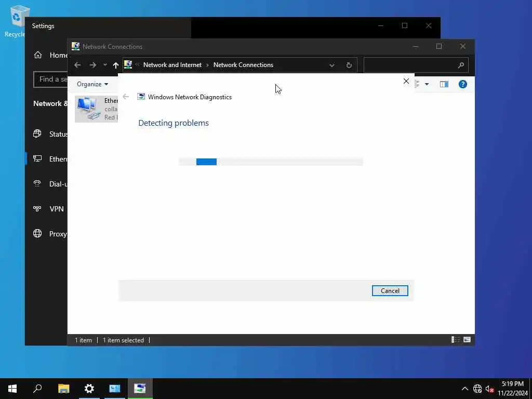Switch to Network Diagnostics taskbar button
Viewport: 532px width, 399px height.
(x=140, y=389)
